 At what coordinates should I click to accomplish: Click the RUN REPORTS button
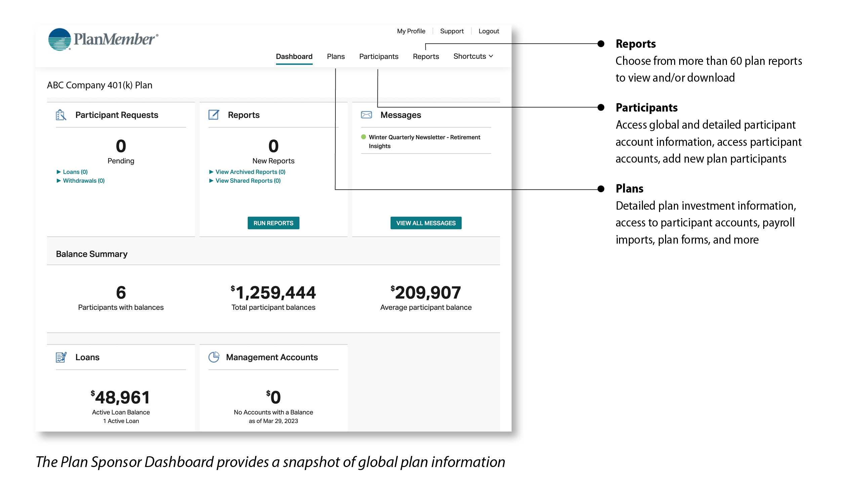click(273, 223)
